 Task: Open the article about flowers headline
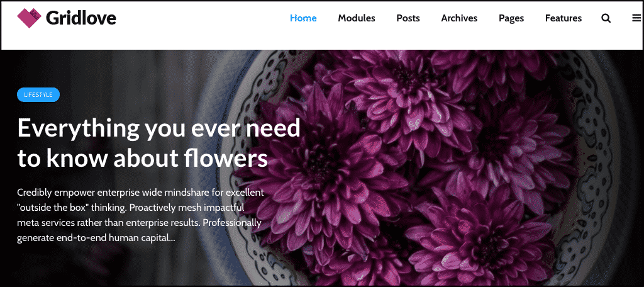tap(159, 143)
